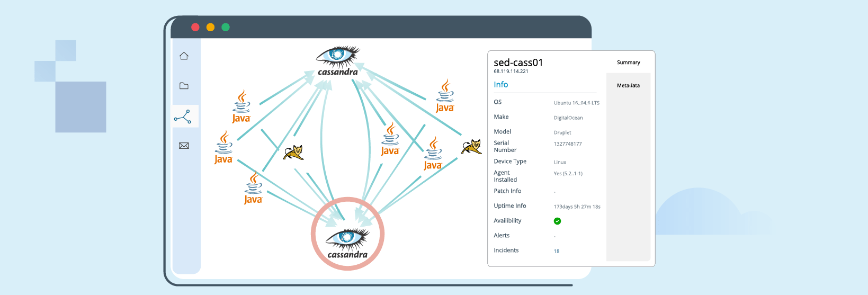Click the red window close dot
This screenshot has height=295, width=868.
[x=195, y=27]
